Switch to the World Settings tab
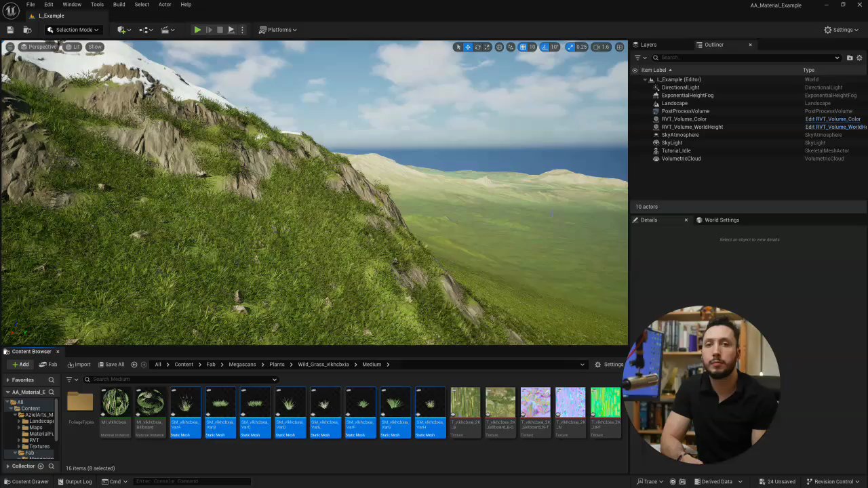Viewport: 868px width, 488px height. point(722,220)
